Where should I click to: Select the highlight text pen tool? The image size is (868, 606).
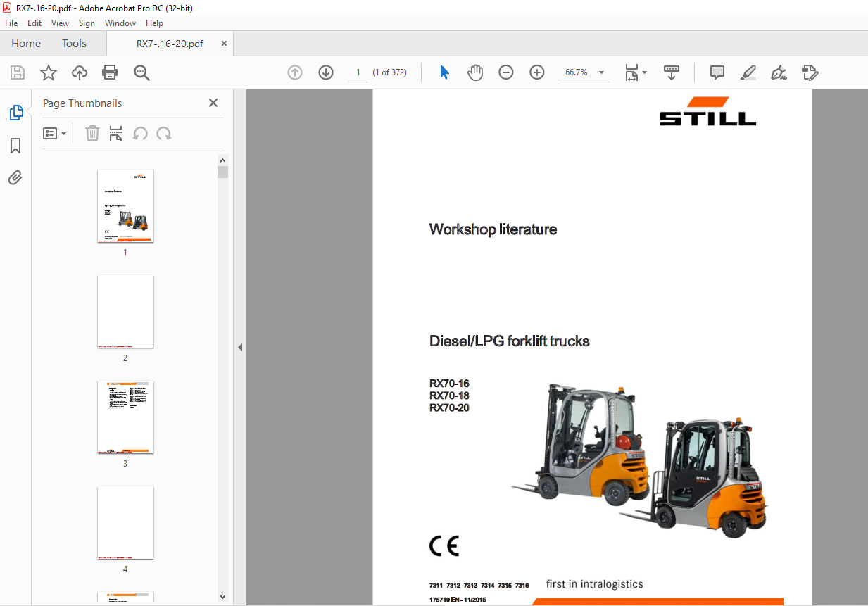pos(748,72)
